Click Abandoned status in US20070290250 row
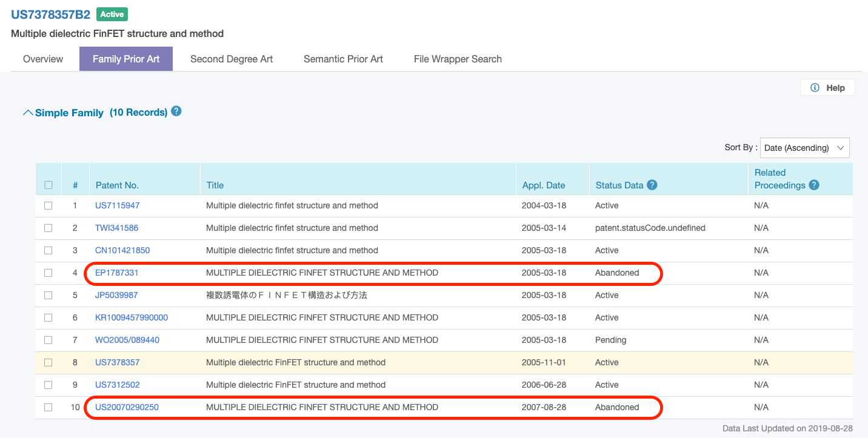Viewport: 868px width, 438px height. click(x=617, y=407)
